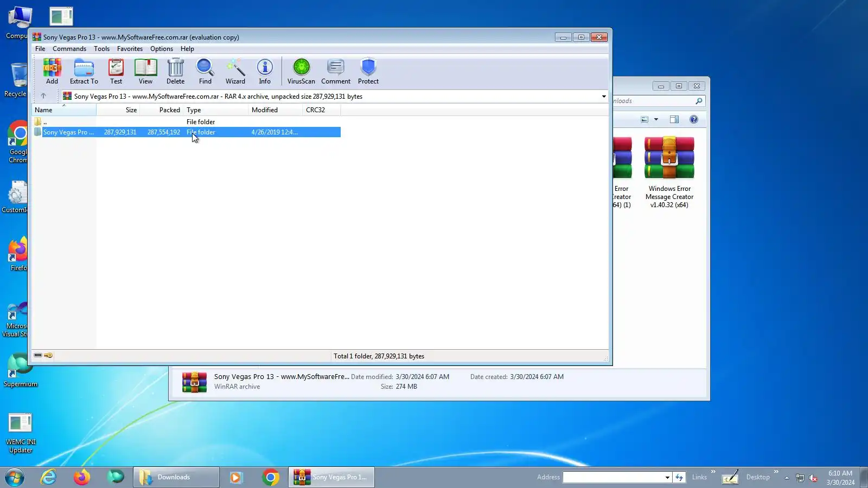This screenshot has height=488, width=868.
Task: Open Google Chrome from the taskbar
Action: click(x=270, y=477)
